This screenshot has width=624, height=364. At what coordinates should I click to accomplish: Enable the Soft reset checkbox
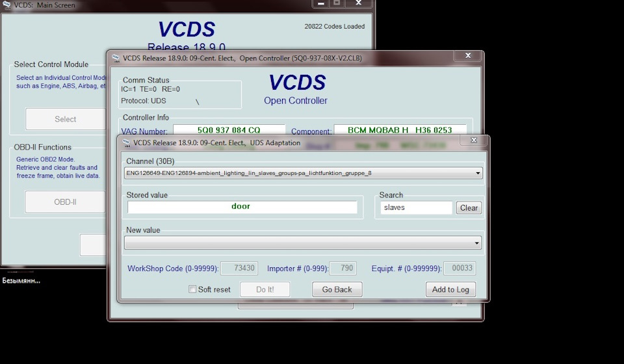[x=192, y=289]
